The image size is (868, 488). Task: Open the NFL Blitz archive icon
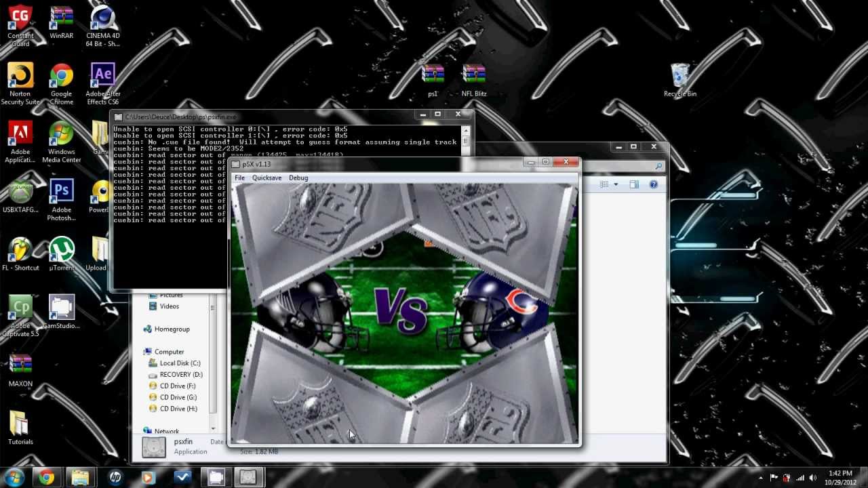(474, 80)
